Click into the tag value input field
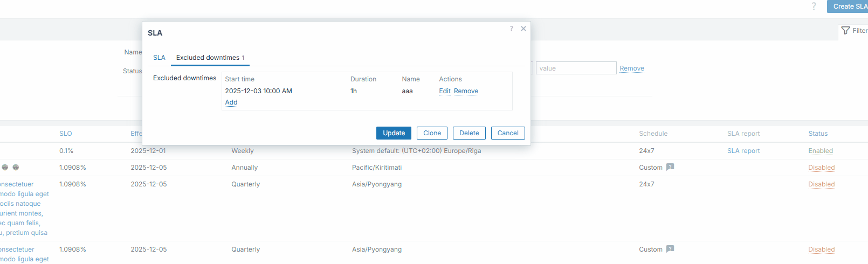 (575, 68)
